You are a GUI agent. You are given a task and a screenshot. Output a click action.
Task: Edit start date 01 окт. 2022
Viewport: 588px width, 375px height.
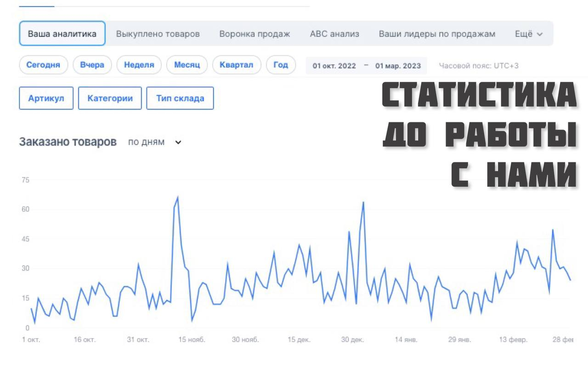[x=334, y=66]
